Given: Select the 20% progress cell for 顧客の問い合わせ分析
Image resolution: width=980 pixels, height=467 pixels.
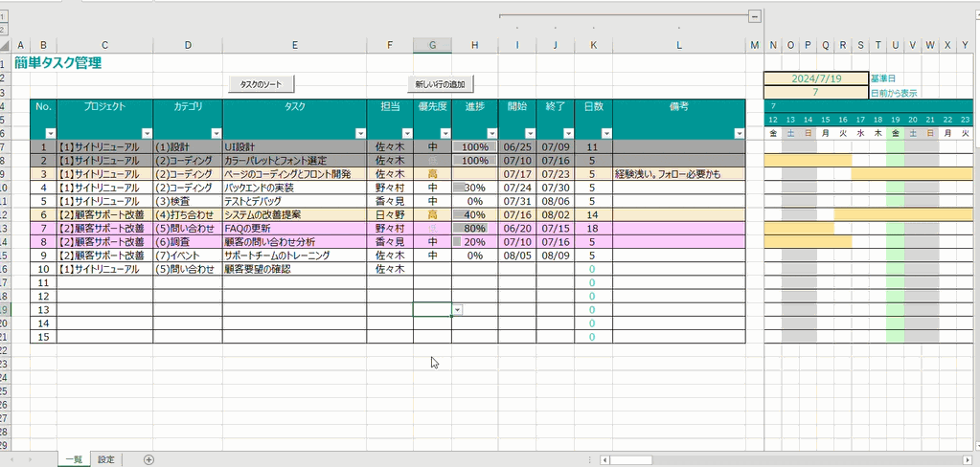Looking at the screenshot, I should pos(475,242).
